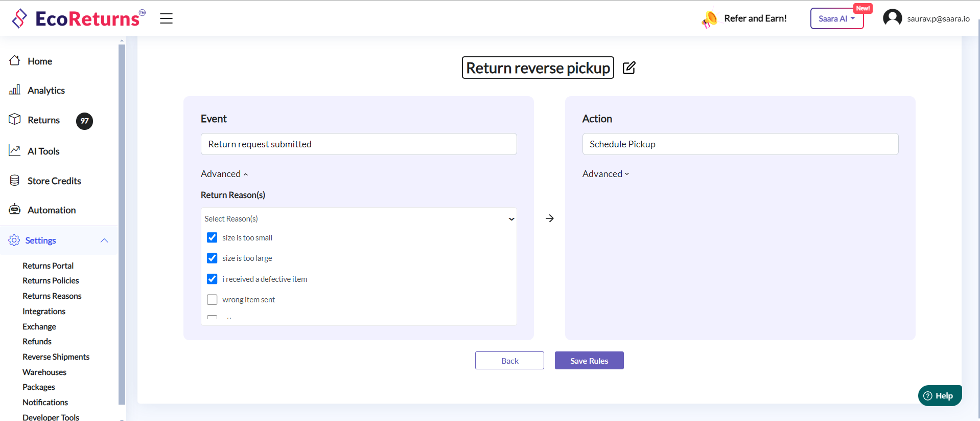Open the user profile avatar icon

(892, 18)
